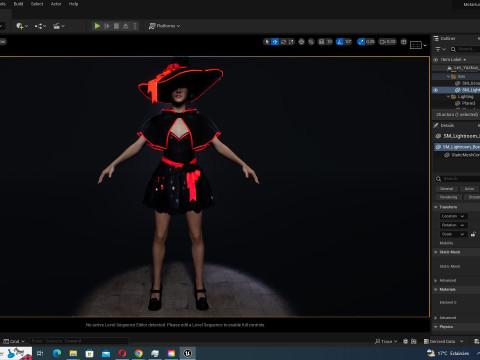Open Task View from the taskbar

click(x=40, y=353)
